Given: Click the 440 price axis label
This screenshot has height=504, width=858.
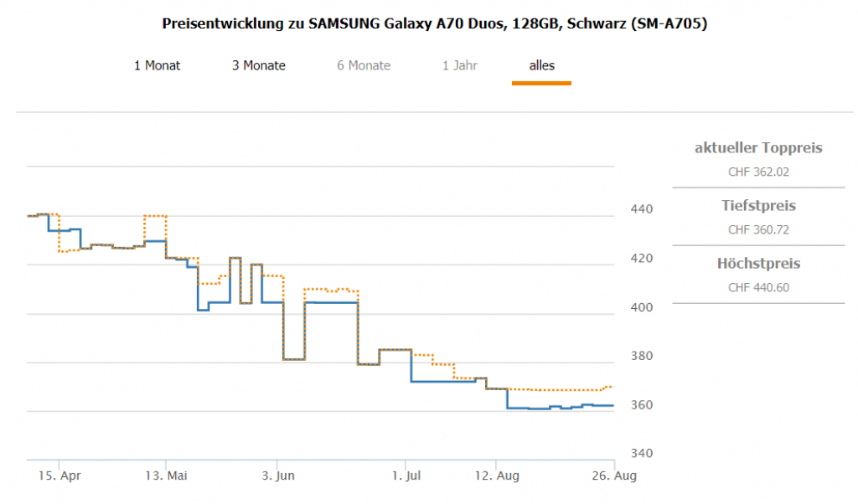Looking at the screenshot, I should tap(642, 208).
